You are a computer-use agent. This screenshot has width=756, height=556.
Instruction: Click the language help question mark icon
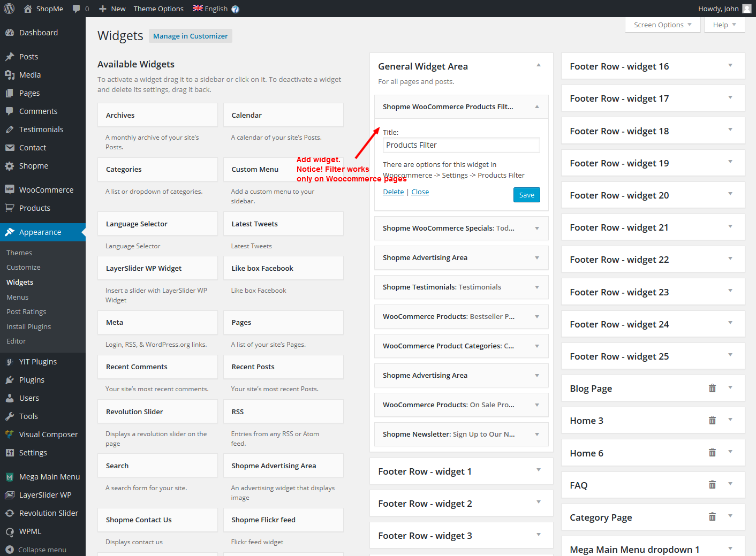click(235, 9)
